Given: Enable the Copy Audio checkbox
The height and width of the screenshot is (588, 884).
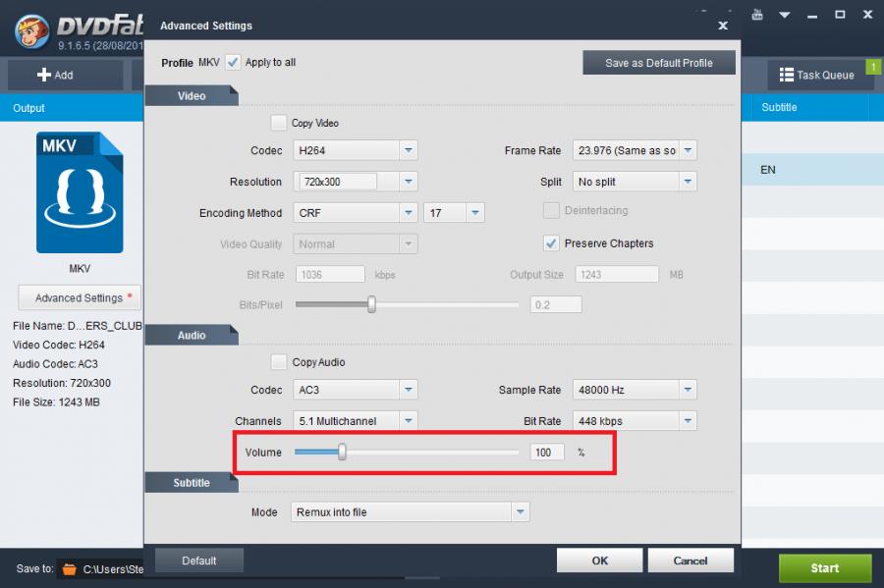Looking at the screenshot, I should click(x=279, y=362).
